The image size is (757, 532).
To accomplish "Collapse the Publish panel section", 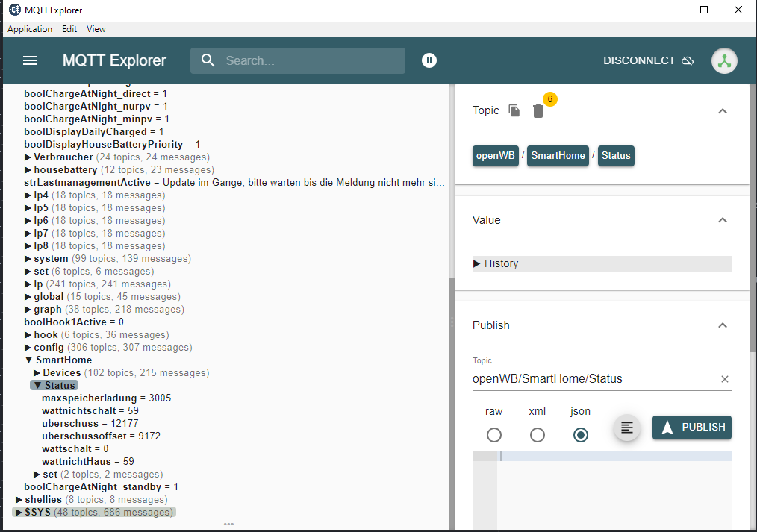I will point(722,325).
